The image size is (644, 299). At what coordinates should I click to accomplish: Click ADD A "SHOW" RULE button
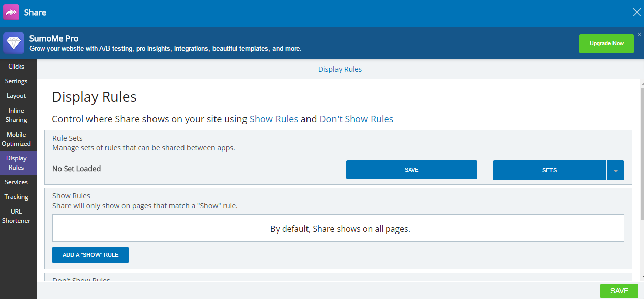90,255
